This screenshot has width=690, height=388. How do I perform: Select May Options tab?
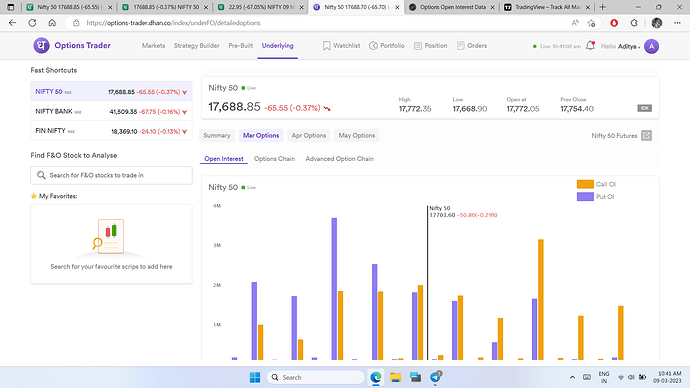click(357, 135)
